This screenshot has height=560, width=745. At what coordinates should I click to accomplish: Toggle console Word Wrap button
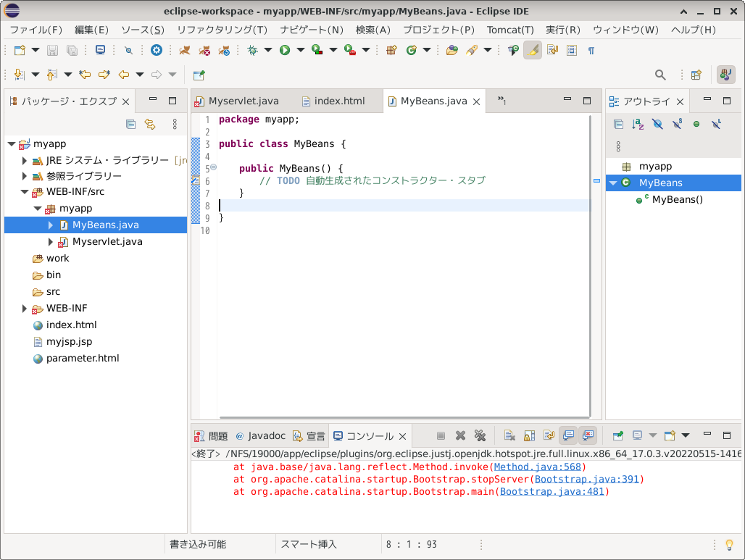[549, 435]
